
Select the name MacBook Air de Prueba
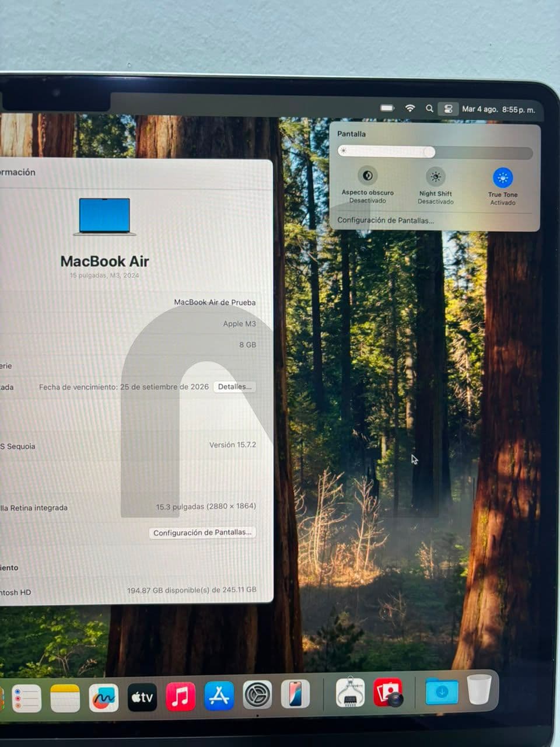[x=215, y=302]
